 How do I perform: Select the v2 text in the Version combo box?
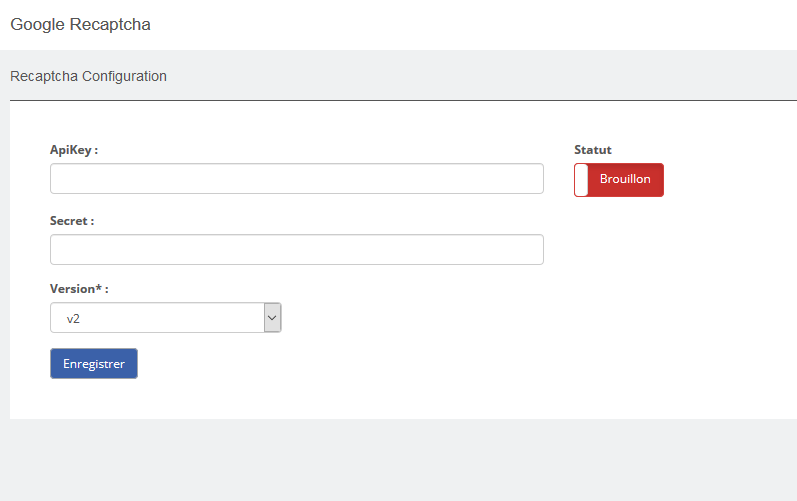73,319
